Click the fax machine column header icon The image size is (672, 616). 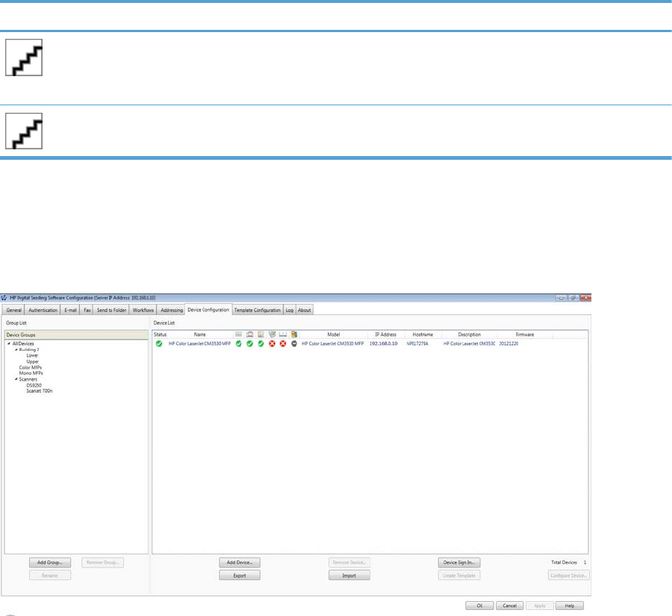[250, 335]
